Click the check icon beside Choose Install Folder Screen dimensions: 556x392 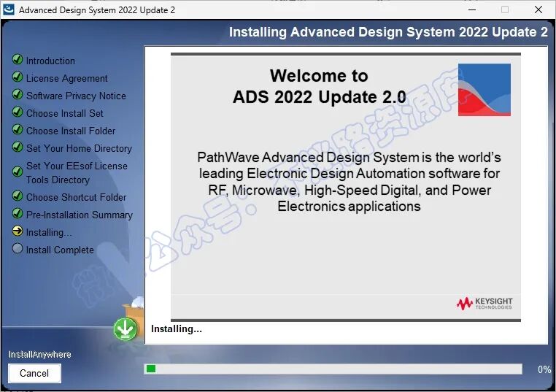[x=18, y=129]
